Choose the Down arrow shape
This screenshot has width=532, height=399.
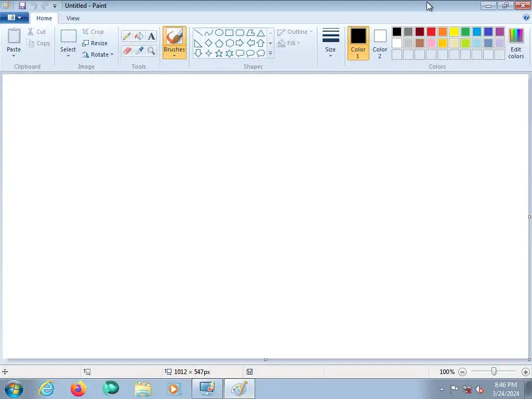(198, 54)
